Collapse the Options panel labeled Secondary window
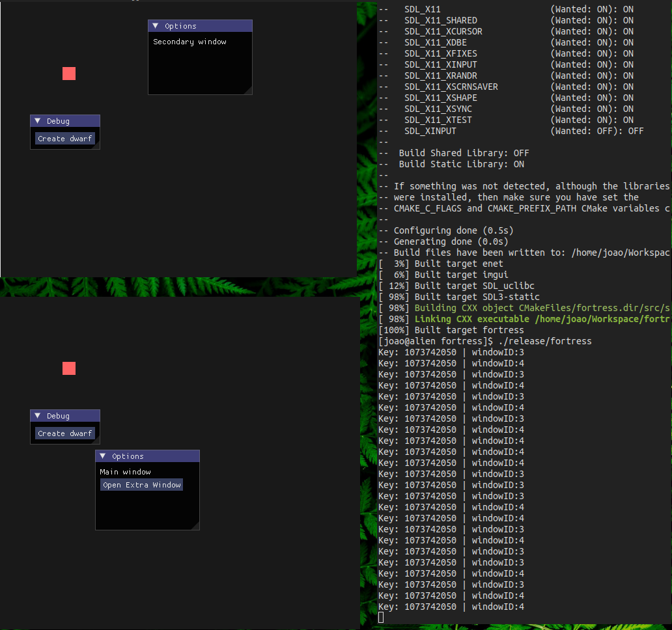This screenshot has width=672, height=630. coord(156,25)
